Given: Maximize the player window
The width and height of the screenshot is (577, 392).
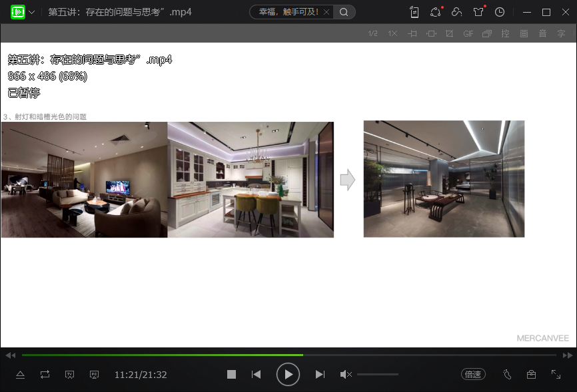Looking at the screenshot, I should [546, 12].
